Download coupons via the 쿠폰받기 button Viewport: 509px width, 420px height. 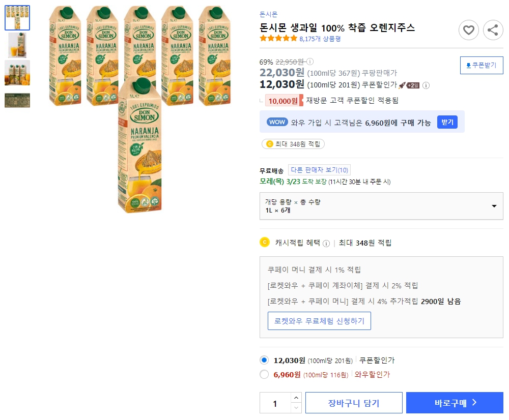coord(481,65)
